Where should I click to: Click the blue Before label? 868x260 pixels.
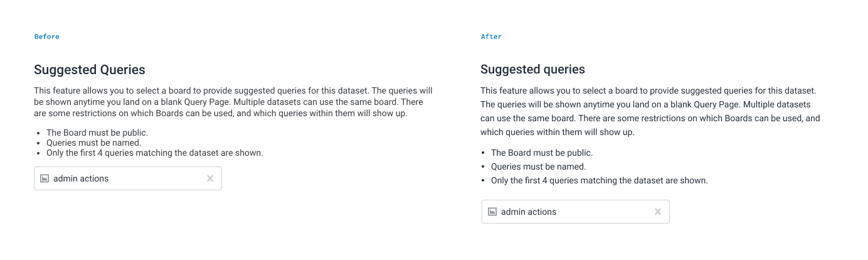point(47,36)
